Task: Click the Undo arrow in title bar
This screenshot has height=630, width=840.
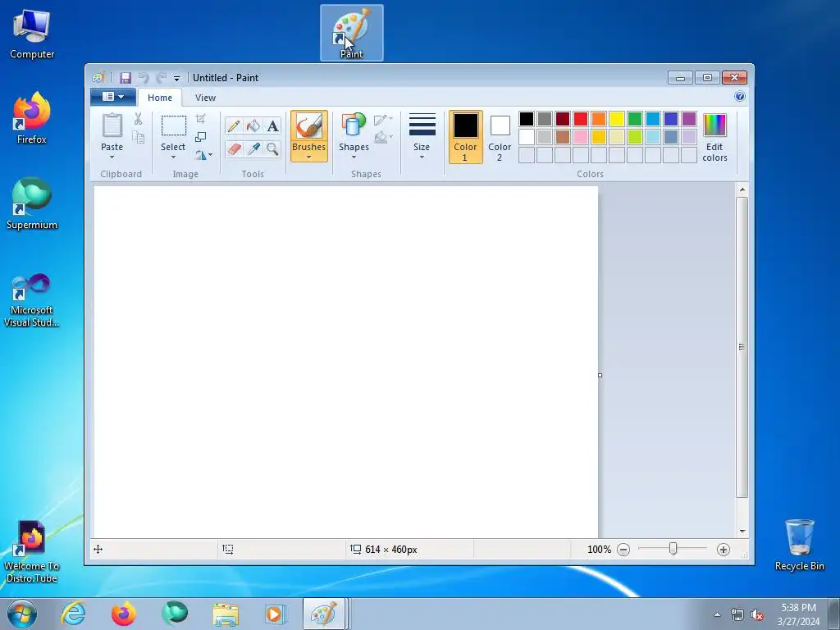Action: click(144, 78)
